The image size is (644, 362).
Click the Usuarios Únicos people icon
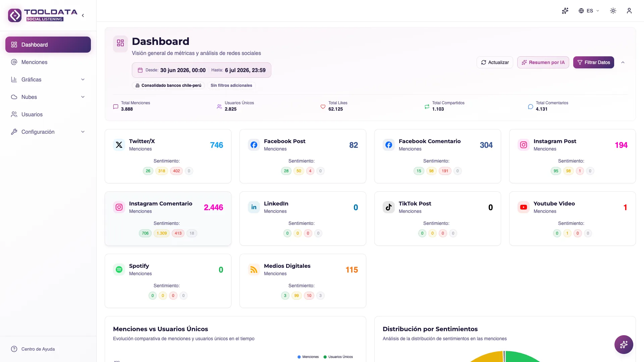tap(219, 107)
